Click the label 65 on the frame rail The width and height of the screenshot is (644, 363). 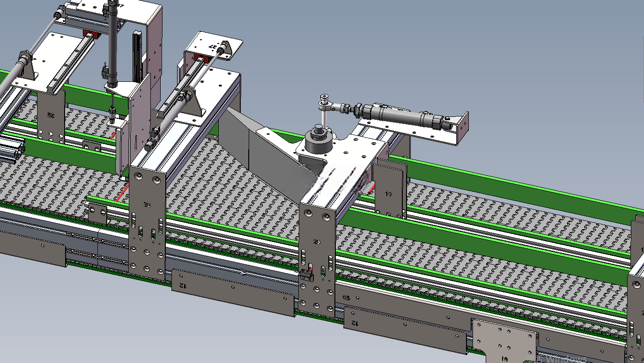click(346, 298)
